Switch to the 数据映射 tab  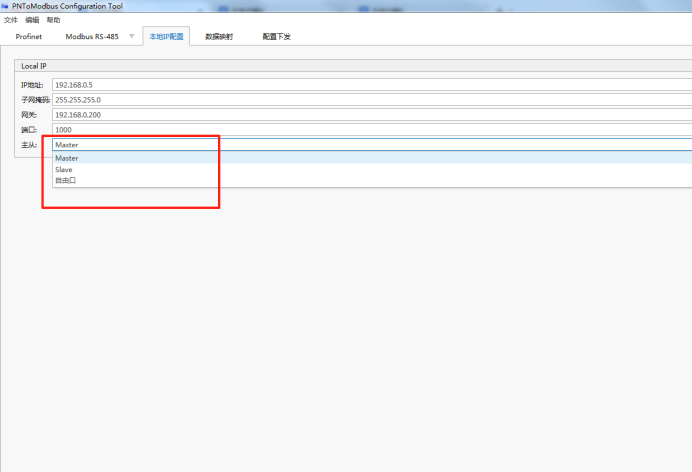click(x=219, y=37)
